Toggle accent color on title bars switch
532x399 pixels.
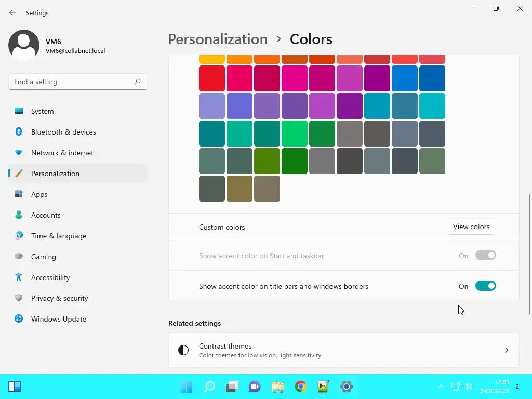click(486, 286)
